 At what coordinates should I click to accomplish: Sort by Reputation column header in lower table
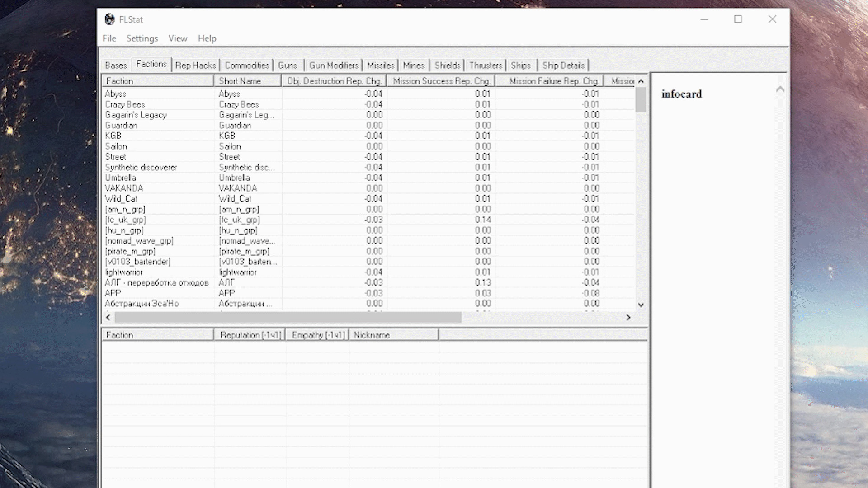[250, 335]
